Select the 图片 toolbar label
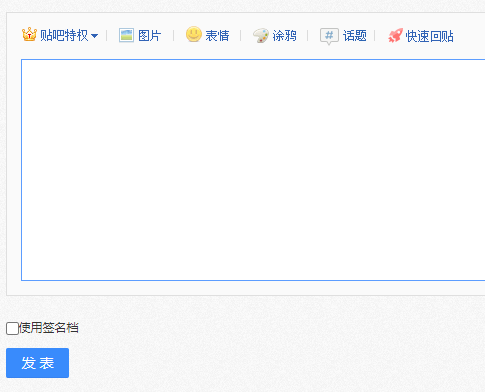 150,36
